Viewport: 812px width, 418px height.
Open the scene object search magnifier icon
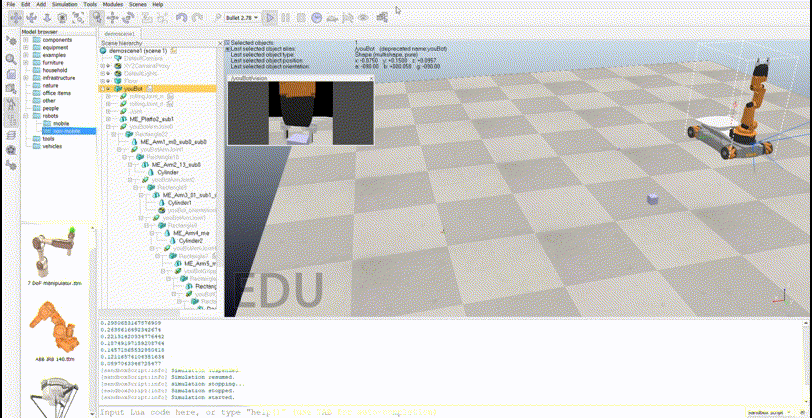click(10, 59)
